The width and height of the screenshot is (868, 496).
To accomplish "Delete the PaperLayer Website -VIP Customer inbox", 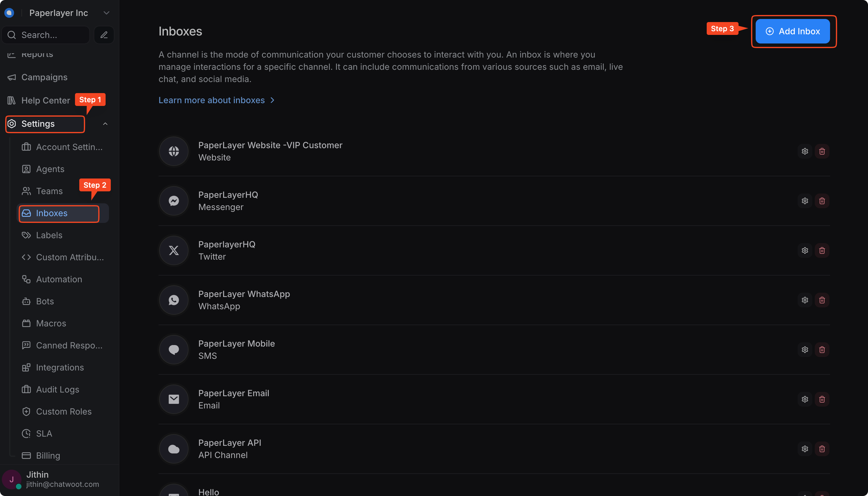I will [x=822, y=151].
